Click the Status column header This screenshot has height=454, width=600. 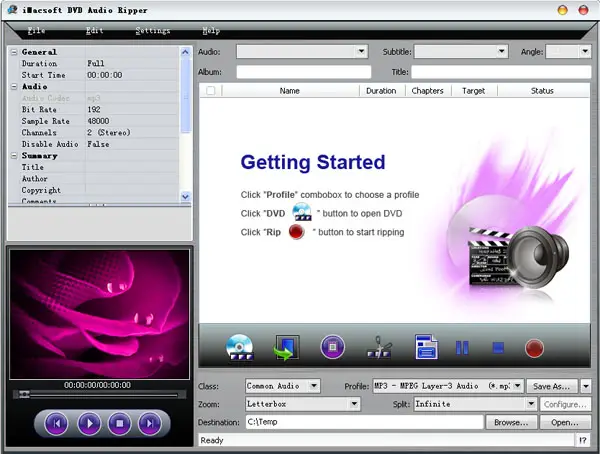(x=542, y=91)
